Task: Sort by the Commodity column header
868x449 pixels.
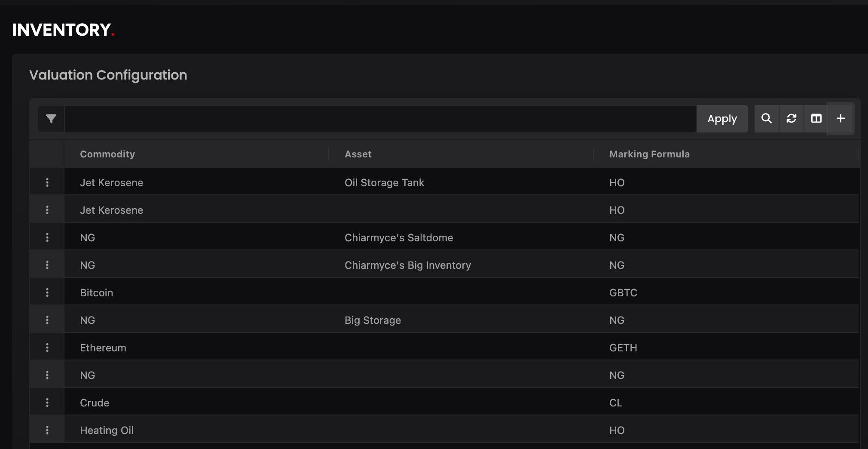Action: click(x=107, y=154)
